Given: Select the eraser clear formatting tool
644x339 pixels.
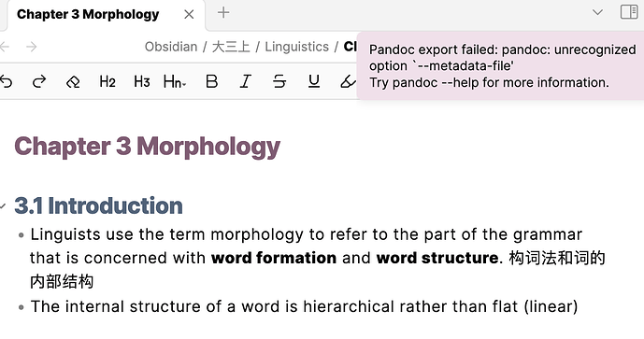Looking at the screenshot, I should coord(73,81).
